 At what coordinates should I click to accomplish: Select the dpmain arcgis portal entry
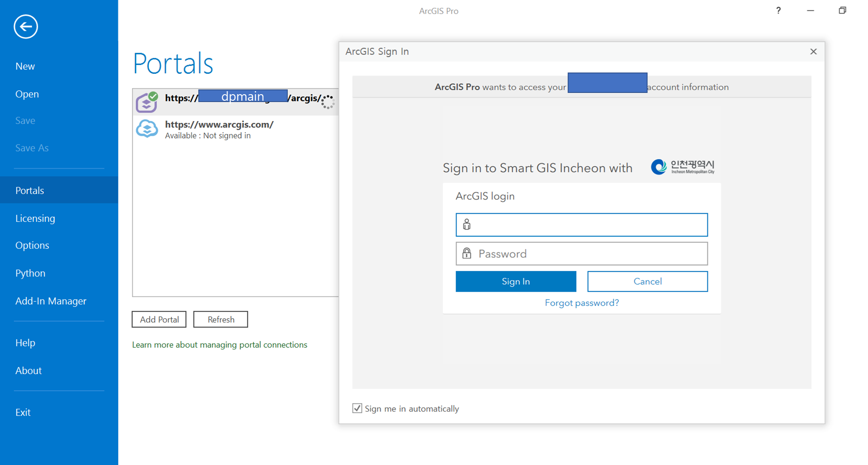click(x=236, y=102)
